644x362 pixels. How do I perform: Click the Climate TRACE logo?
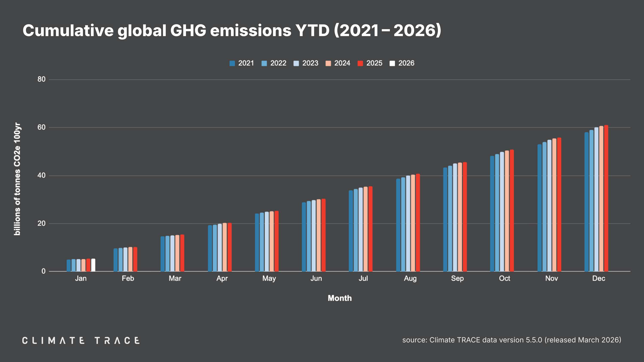pyautogui.click(x=81, y=341)
